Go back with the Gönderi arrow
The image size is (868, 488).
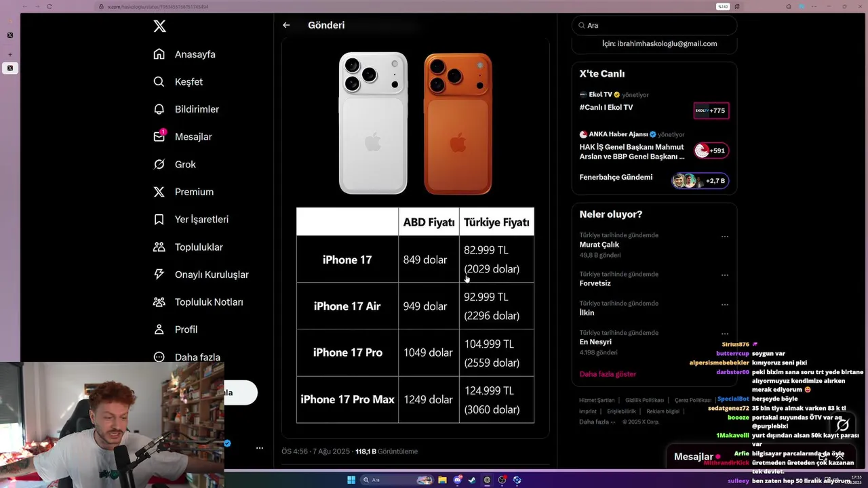coord(286,25)
